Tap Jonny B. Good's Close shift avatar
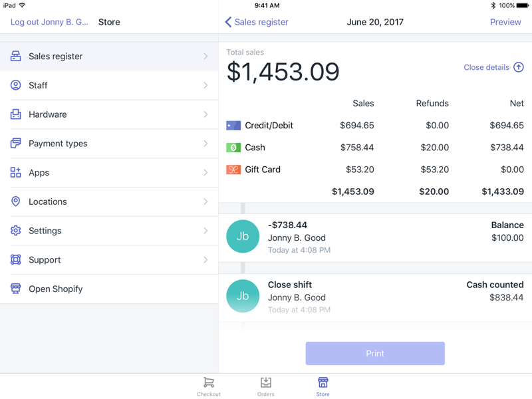Viewport: 532px width, 399px height. pos(243,297)
